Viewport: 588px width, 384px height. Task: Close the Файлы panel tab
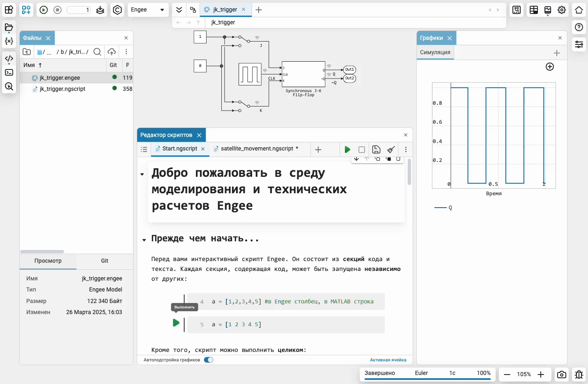(48, 38)
